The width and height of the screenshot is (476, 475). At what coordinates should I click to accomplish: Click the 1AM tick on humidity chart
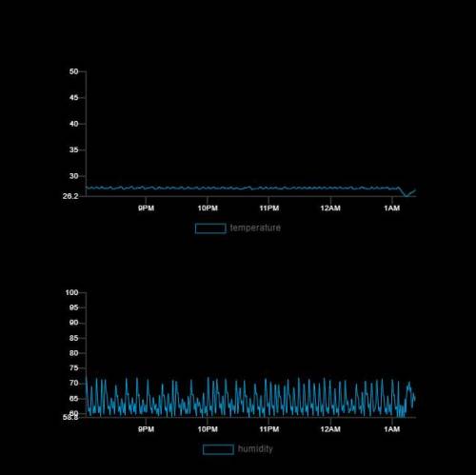coord(392,429)
